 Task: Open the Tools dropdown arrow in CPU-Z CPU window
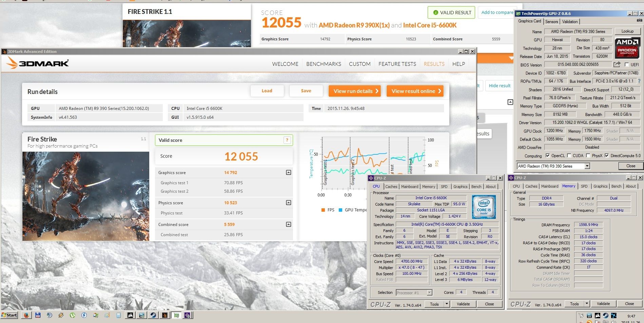447,304
